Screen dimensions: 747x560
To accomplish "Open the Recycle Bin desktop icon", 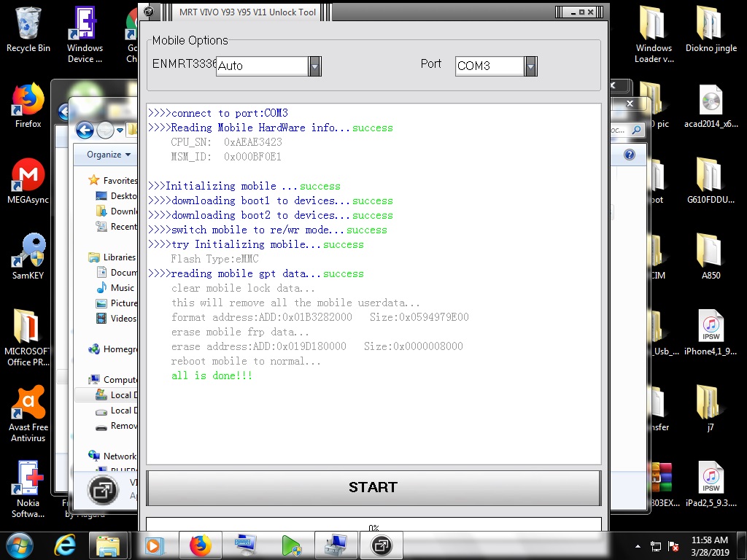I will tap(28, 29).
